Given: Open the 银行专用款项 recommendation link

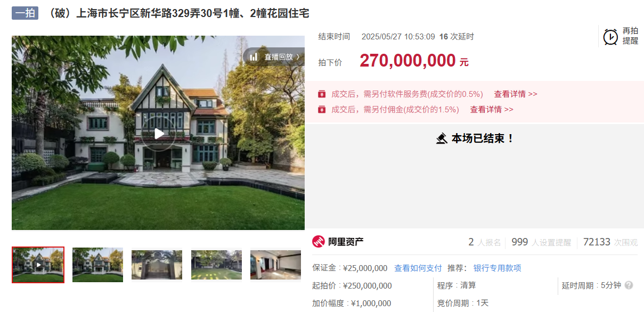Looking at the screenshot, I should click(498, 268).
